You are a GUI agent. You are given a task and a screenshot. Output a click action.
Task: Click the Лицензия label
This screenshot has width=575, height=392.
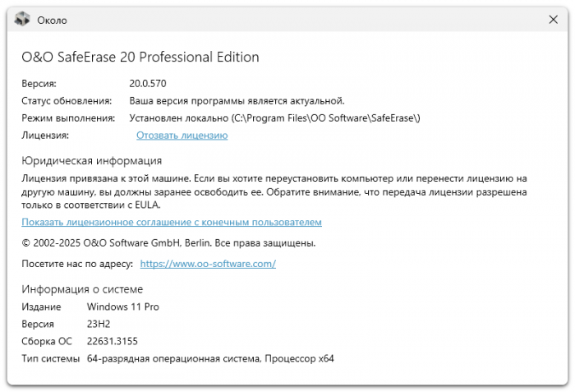point(45,136)
